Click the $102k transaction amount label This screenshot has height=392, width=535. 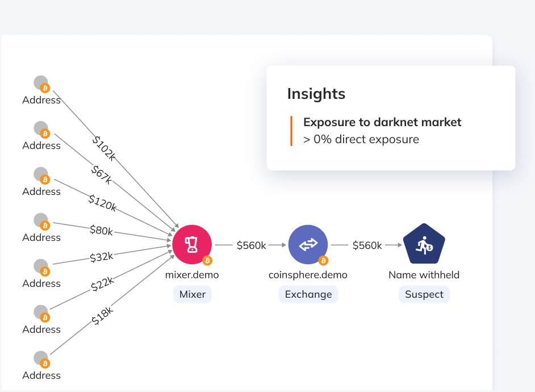(104, 148)
